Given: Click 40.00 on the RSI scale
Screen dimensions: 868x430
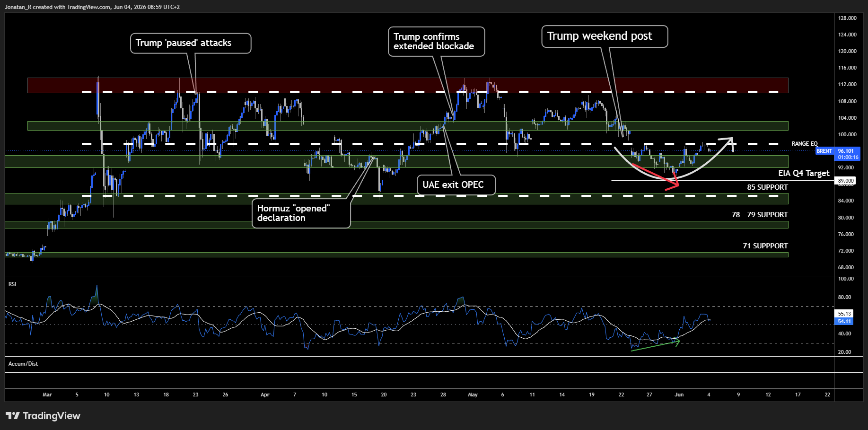Looking at the screenshot, I should (x=844, y=333).
